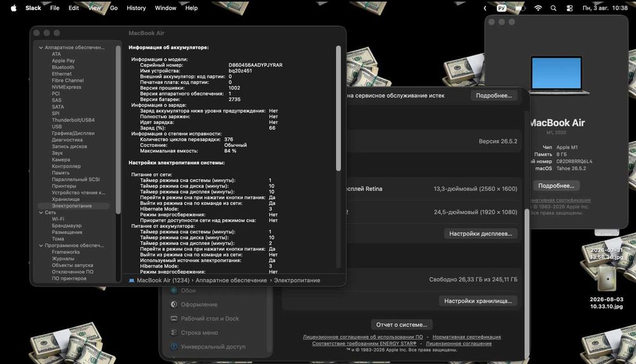Select Брандмауэр in sidebar

pyautogui.click(x=67, y=226)
